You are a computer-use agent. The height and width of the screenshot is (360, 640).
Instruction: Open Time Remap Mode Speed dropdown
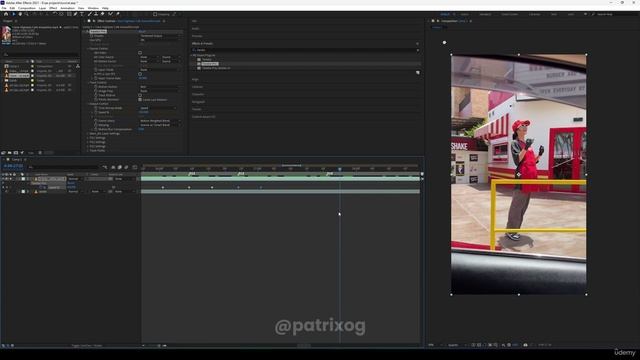coord(158,108)
